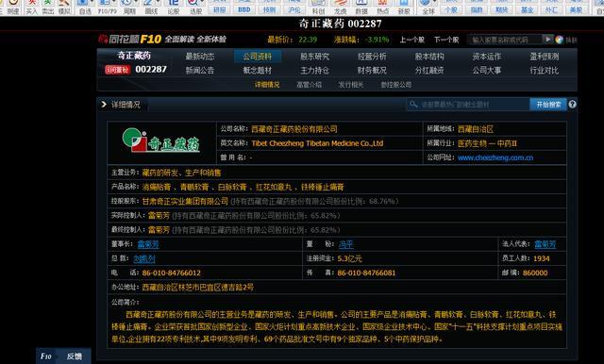Click the 开始搜索 button

tap(548, 105)
